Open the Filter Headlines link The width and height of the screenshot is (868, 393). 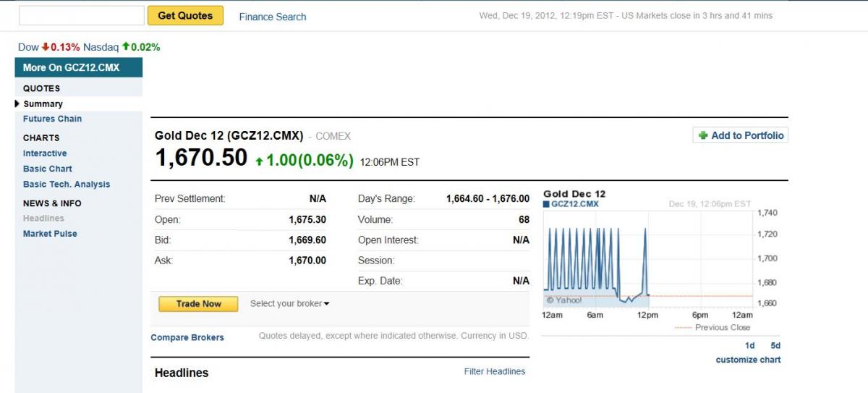495,371
